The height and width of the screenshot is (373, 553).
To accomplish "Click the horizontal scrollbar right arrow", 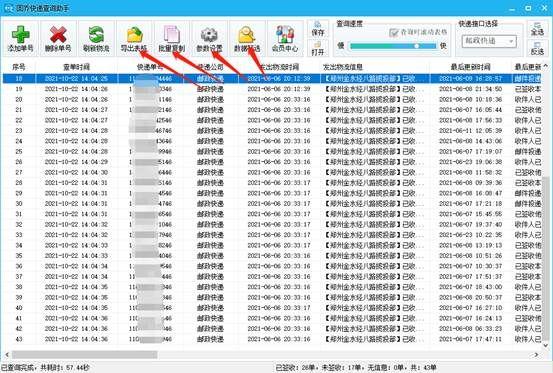I will pyautogui.click(x=536, y=355).
